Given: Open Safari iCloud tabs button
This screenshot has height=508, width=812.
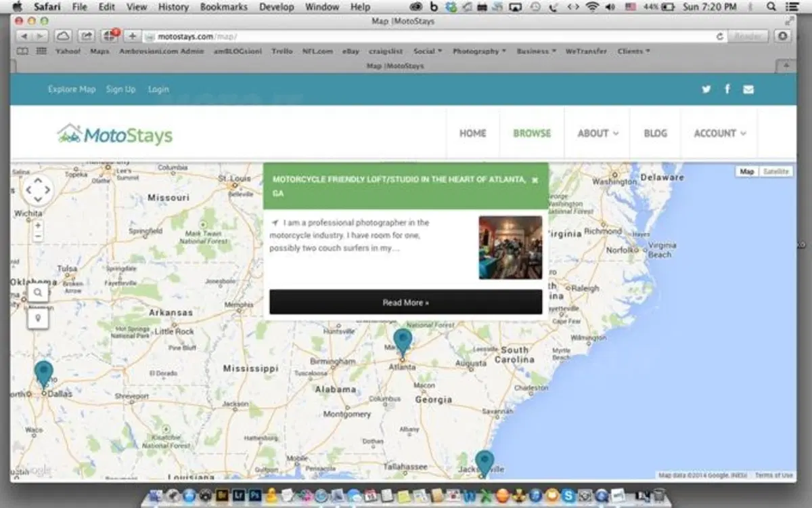Looking at the screenshot, I should [62, 36].
